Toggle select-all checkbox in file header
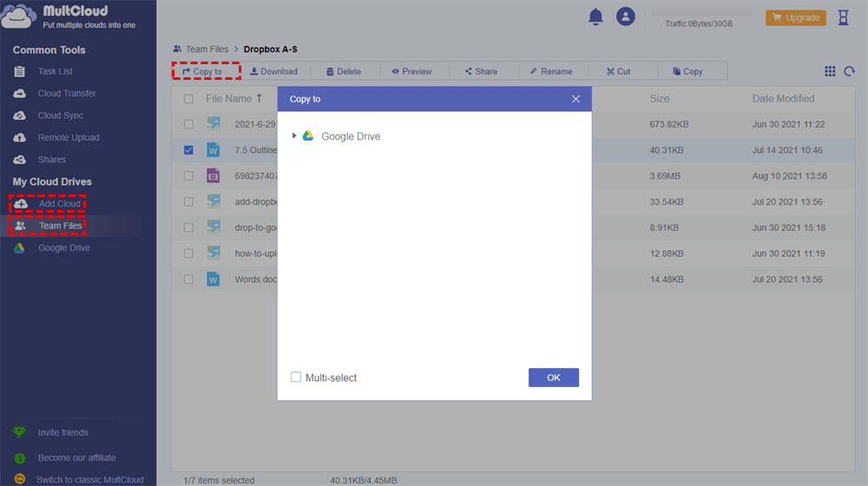 coord(188,99)
